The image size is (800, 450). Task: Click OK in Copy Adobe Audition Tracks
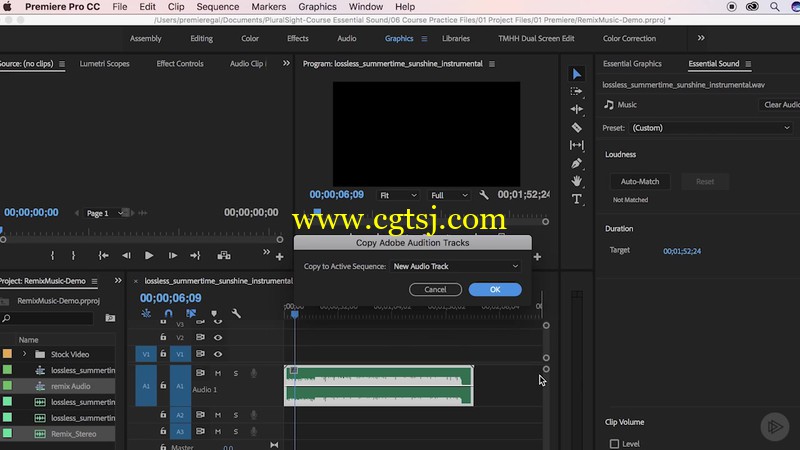tap(495, 289)
